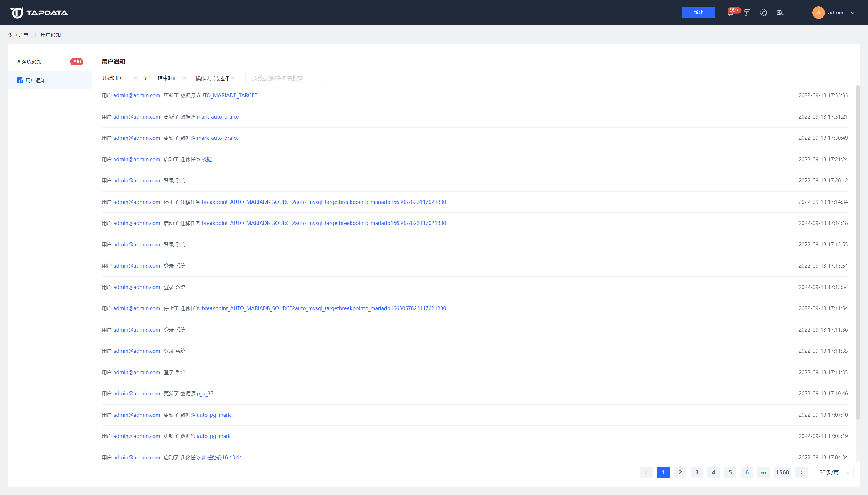Go to page 3 in pagination

point(696,472)
